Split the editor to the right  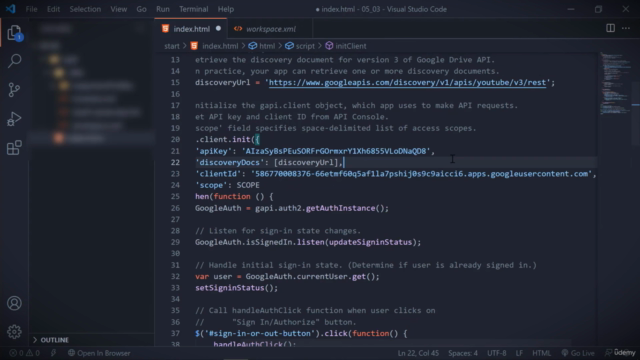(x=610, y=28)
